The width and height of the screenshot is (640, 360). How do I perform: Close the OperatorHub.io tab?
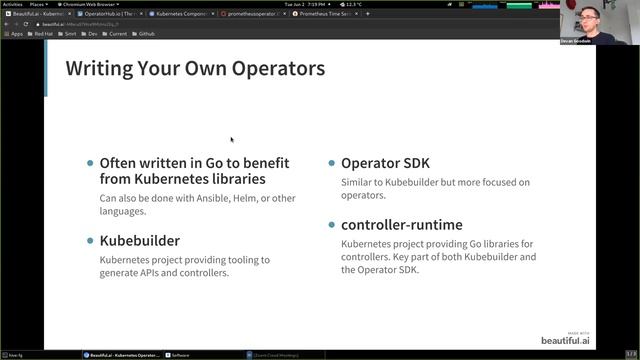pyautogui.click(x=141, y=14)
